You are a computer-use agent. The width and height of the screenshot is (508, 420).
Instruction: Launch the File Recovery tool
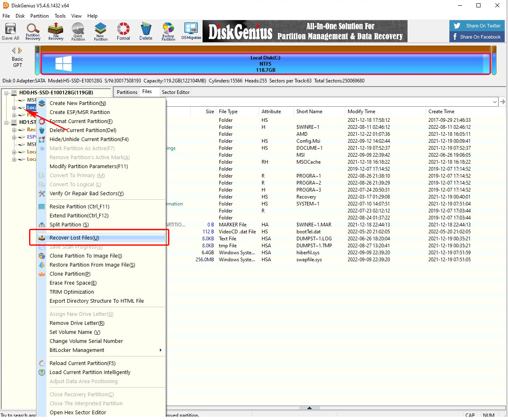click(56, 32)
